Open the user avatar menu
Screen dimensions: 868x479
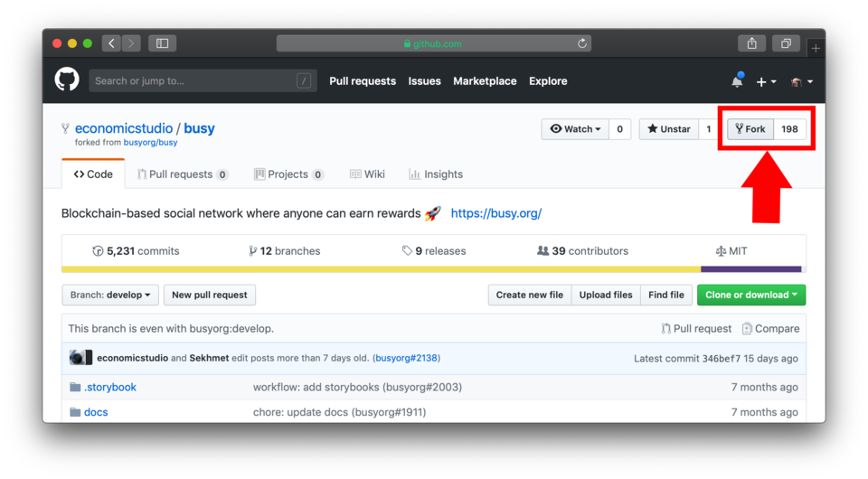click(801, 82)
